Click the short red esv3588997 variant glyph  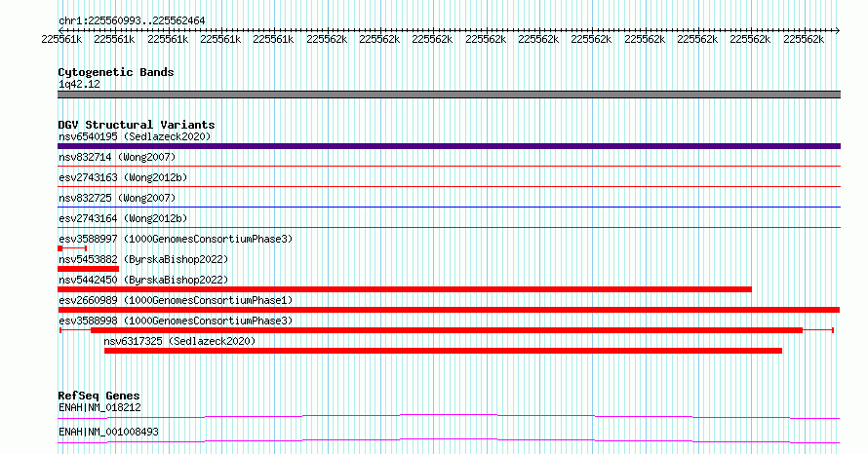72,248
